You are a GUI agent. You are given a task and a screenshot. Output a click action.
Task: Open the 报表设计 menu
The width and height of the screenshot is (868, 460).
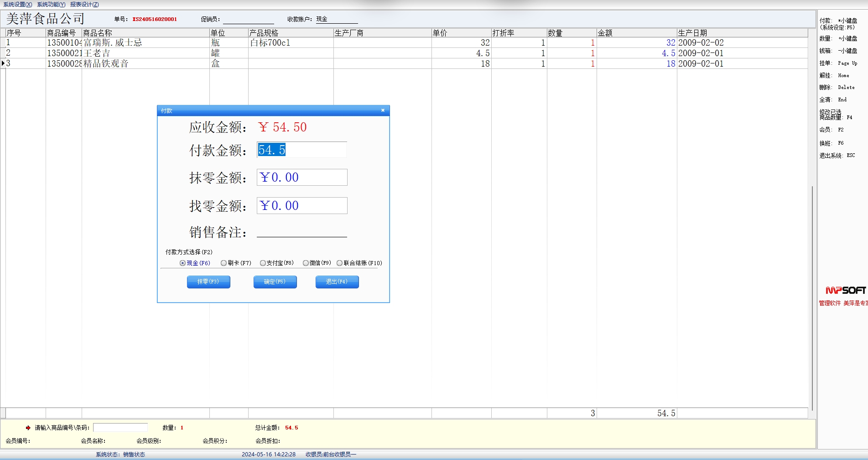84,5
